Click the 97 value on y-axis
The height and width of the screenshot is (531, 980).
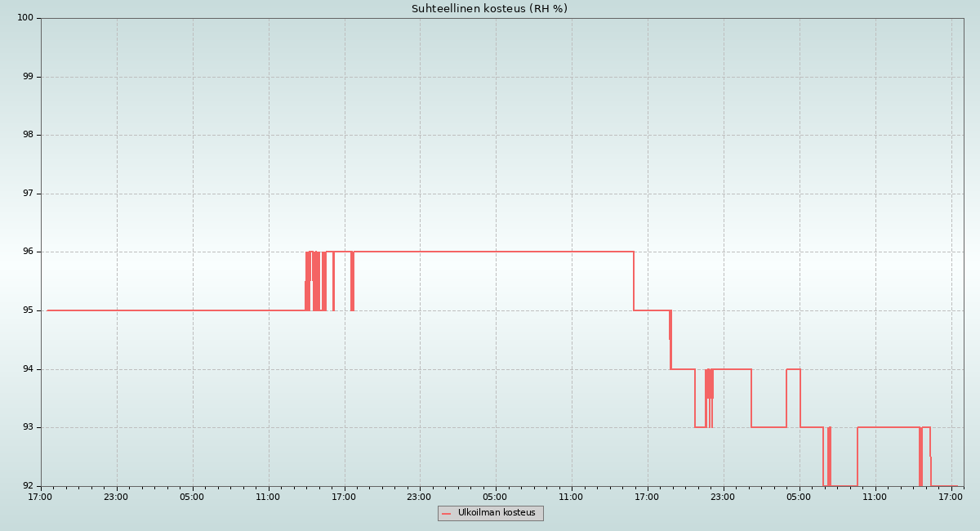28,194
